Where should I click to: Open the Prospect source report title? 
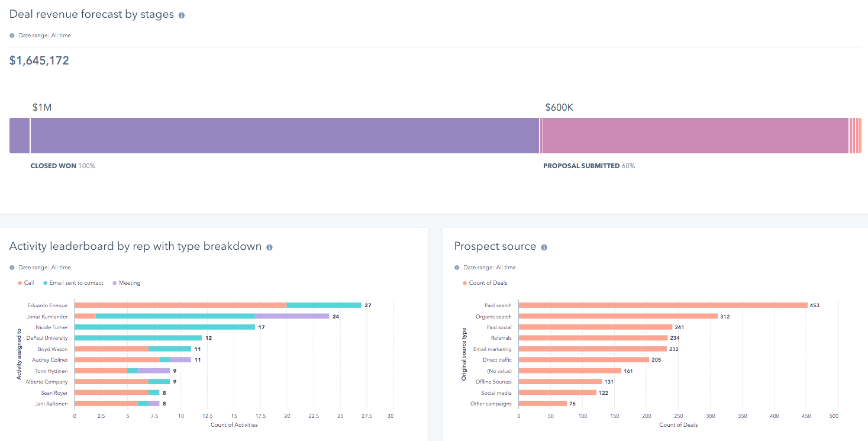(x=495, y=246)
